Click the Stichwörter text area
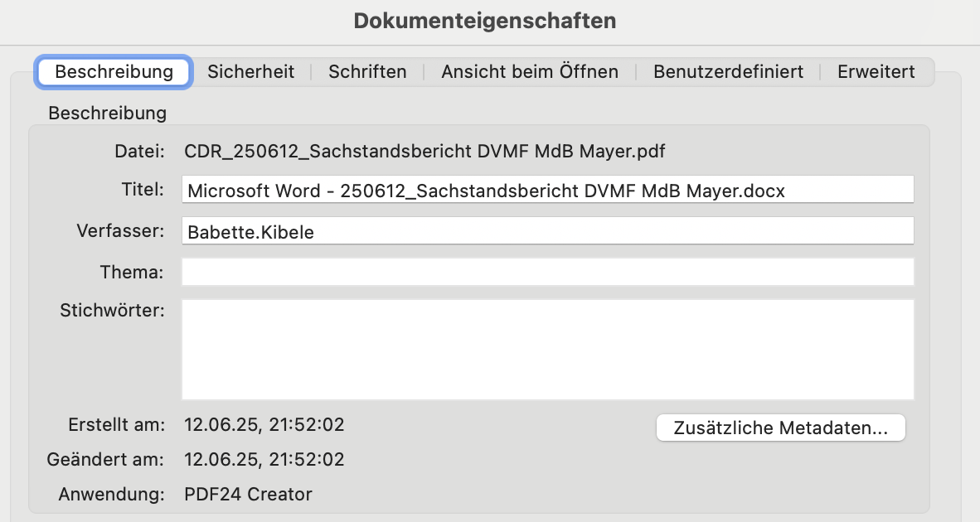This screenshot has width=980, height=522. coord(547,349)
